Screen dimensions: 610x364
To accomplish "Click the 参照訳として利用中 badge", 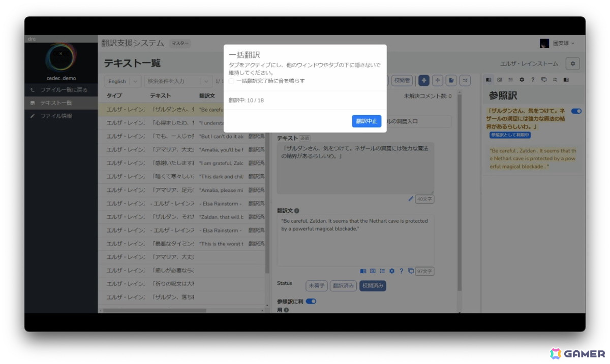I will pyautogui.click(x=510, y=135).
